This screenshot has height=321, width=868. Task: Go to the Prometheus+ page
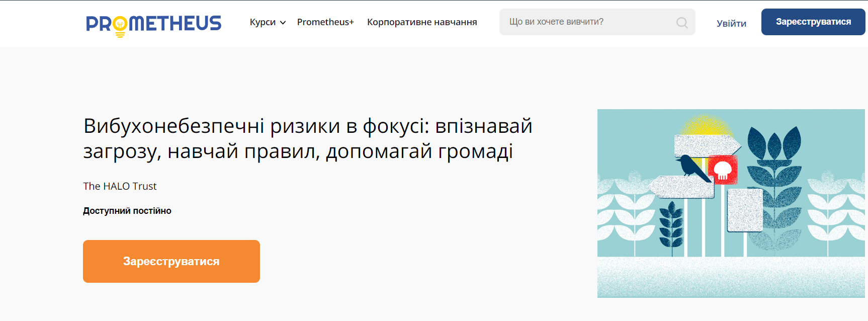coord(325,22)
